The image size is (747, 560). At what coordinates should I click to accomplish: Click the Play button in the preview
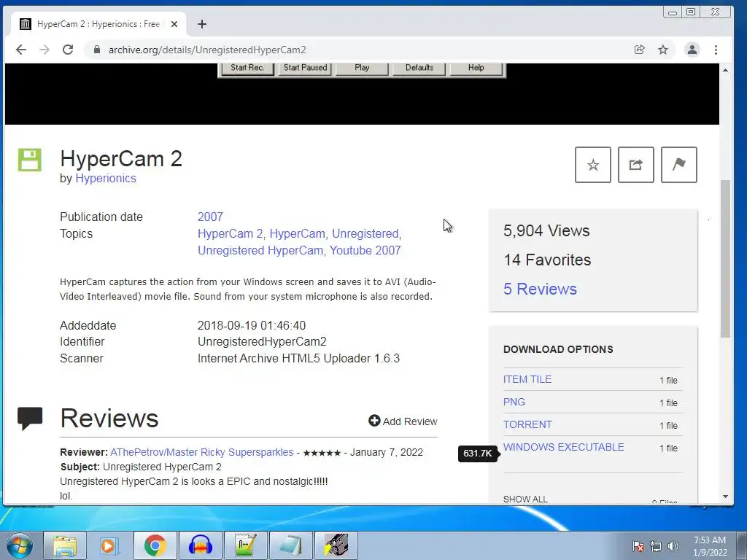(x=362, y=68)
